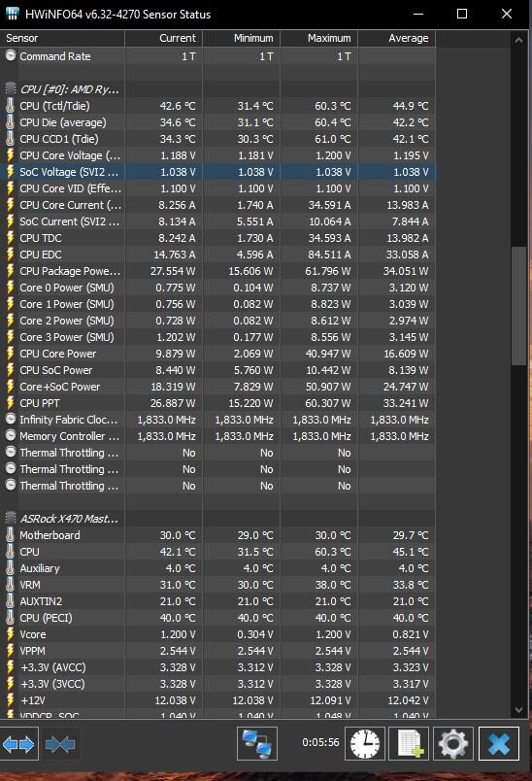Select the Core 3 Power (SMU) row
This screenshot has width=532, height=781.
point(218,337)
